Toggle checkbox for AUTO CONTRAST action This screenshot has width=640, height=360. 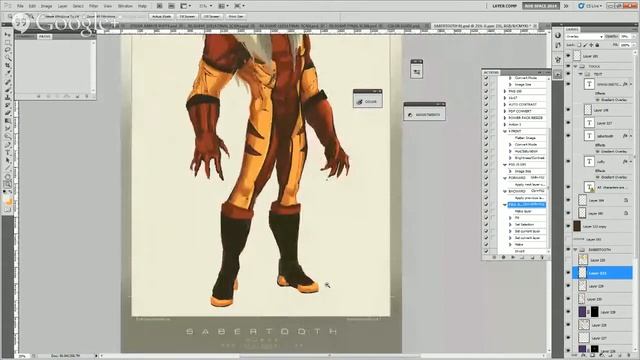(486, 104)
